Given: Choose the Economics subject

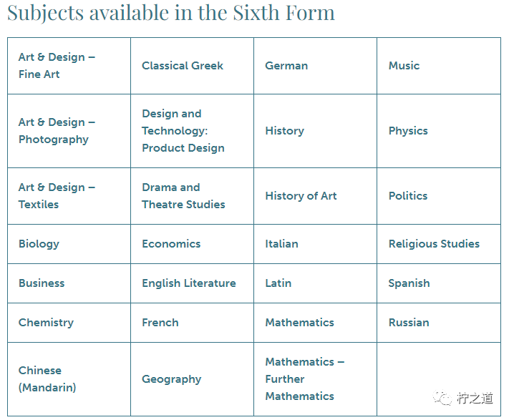Looking at the screenshot, I should pyautogui.click(x=171, y=244).
